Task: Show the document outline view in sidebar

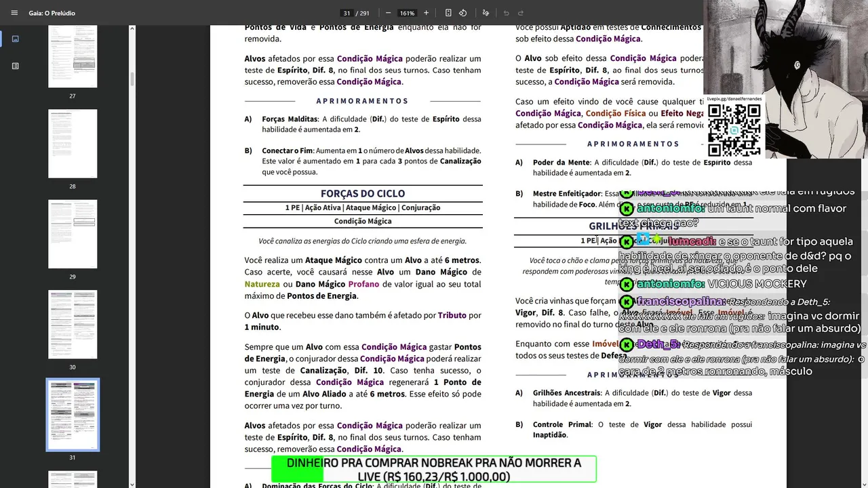Action: point(16,66)
